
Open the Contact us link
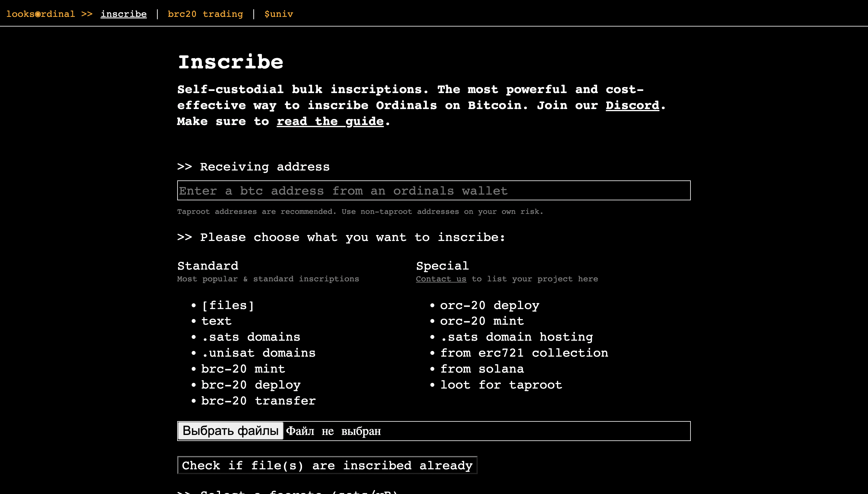click(x=441, y=279)
